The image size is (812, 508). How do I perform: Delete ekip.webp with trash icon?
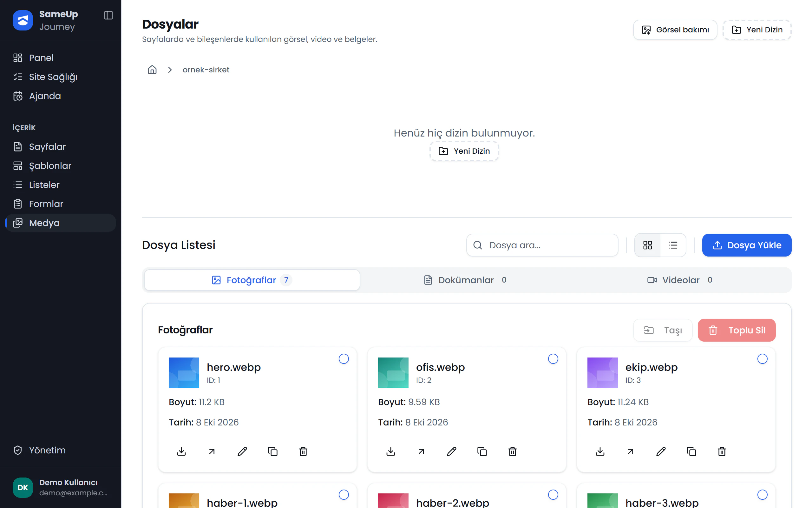722,451
